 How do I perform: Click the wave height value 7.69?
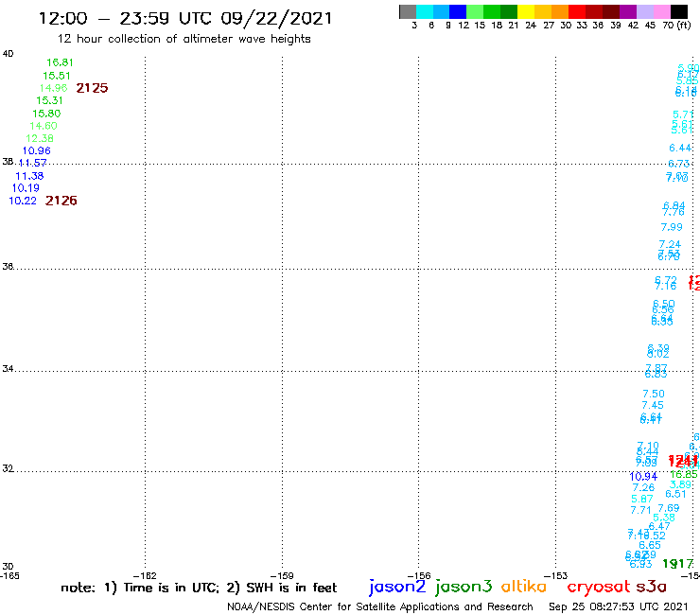668,508
